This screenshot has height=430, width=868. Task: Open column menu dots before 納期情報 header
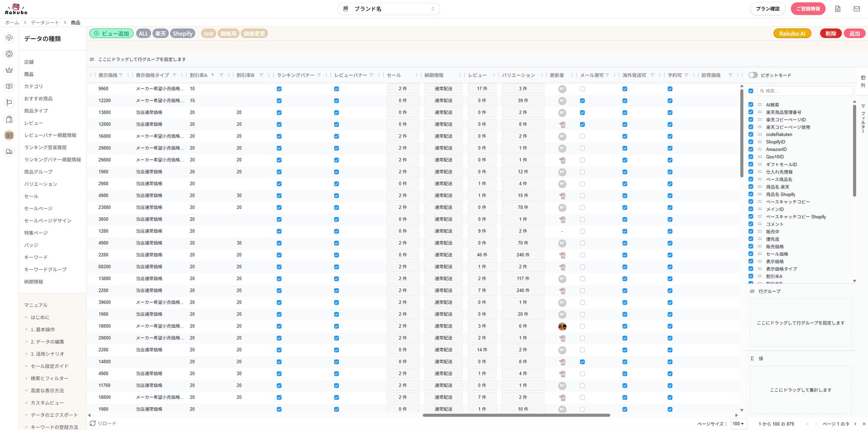click(417, 75)
